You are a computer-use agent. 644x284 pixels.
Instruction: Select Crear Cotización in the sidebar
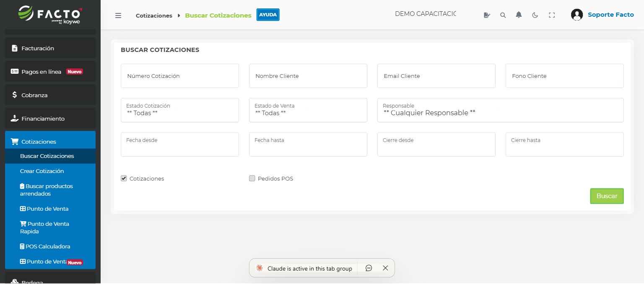42,171
